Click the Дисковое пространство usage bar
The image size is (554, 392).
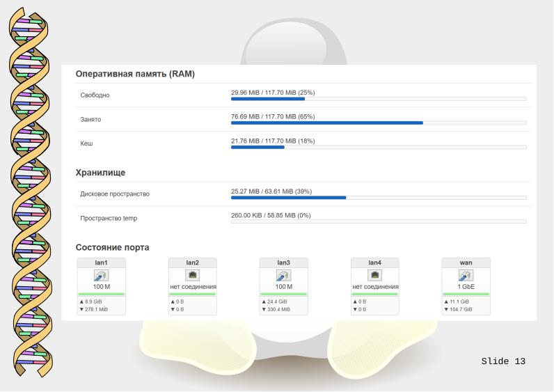[x=378, y=197]
